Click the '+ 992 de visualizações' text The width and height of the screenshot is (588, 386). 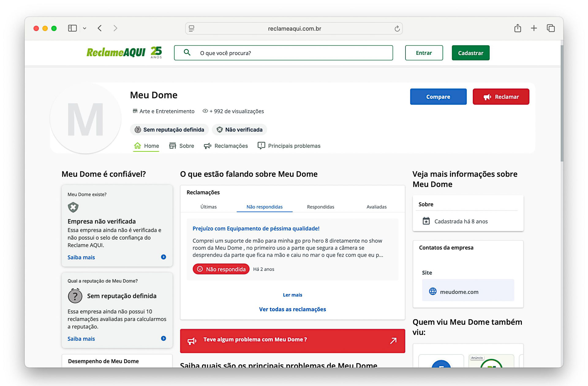pos(236,111)
